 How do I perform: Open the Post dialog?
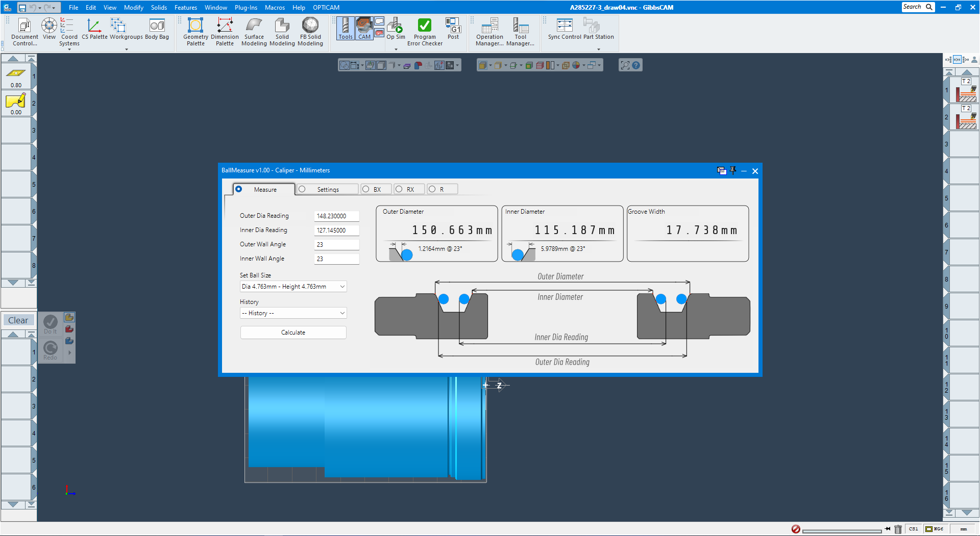(452, 32)
